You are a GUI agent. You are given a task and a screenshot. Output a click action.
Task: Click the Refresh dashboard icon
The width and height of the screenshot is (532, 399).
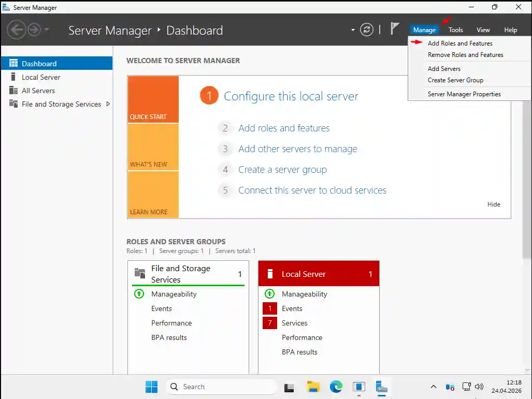[x=366, y=29]
